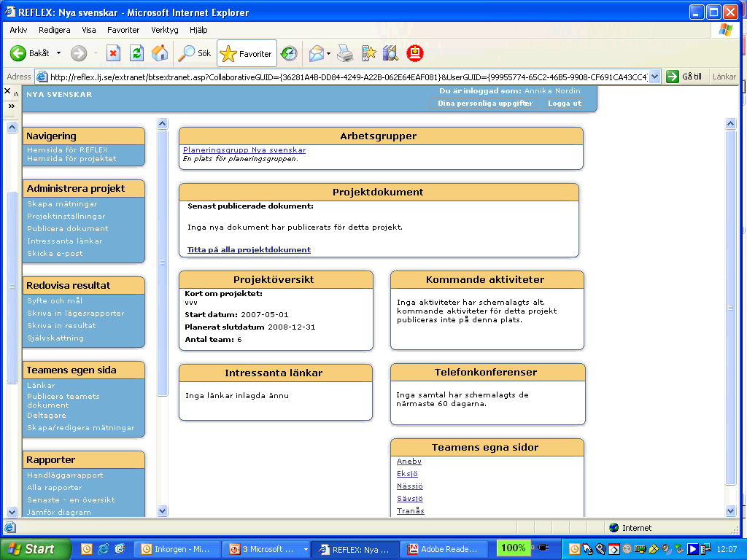
Task: Go to the Home page icon
Action: click(x=160, y=52)
